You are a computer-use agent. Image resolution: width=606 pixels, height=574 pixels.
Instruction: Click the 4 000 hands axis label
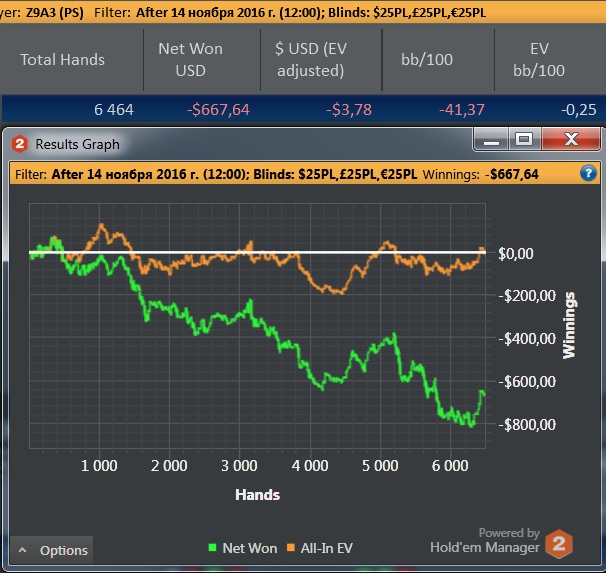tap(310, 465)
